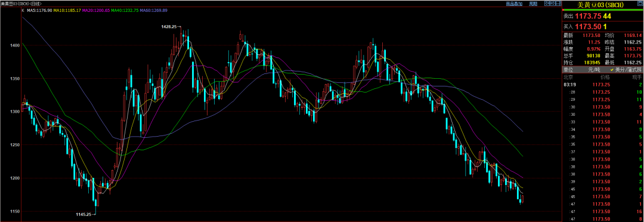Click the 1428.25 high price marker
The width and height of the screenshot is (644, 222).
click(x=169, y=26)
